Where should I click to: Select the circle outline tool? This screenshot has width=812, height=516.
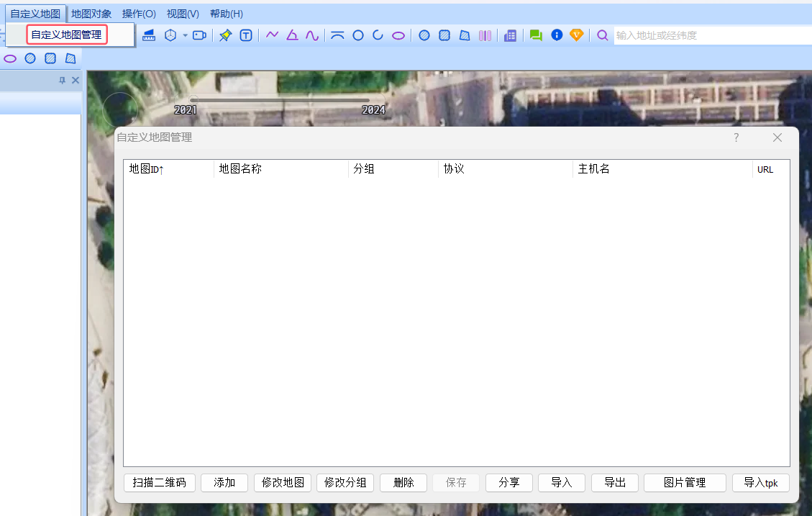click(358, 35)
